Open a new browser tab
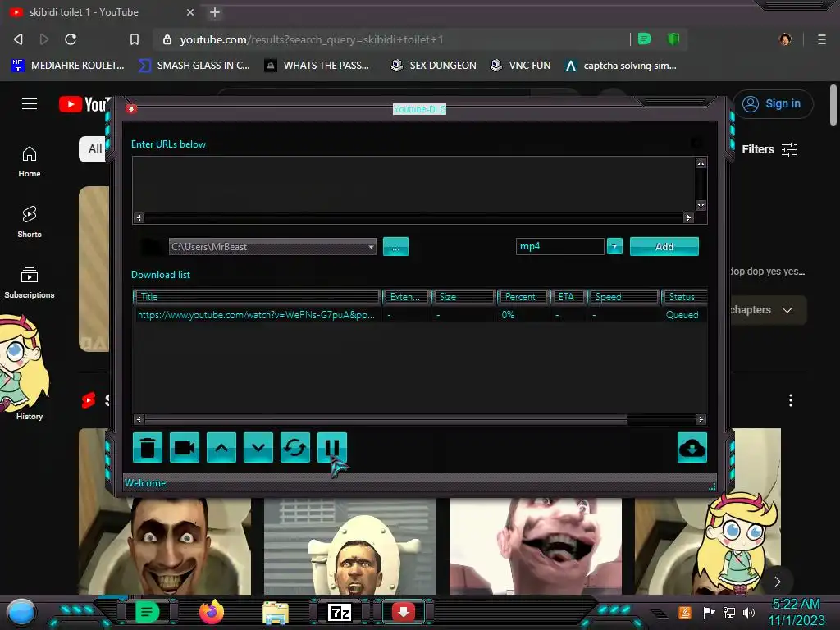Viewport: 840px width, 630px height. [x=215, y=12]
